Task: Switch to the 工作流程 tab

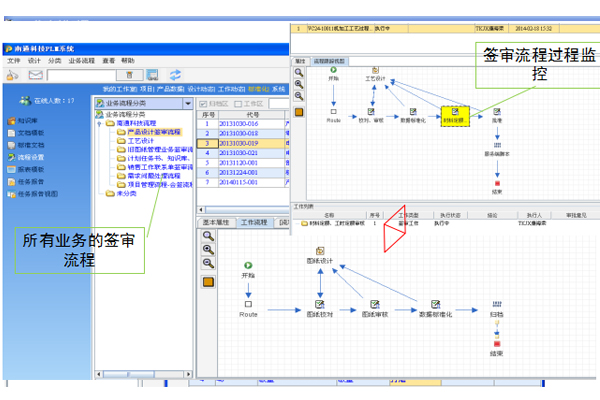Action: coord(254,222)
